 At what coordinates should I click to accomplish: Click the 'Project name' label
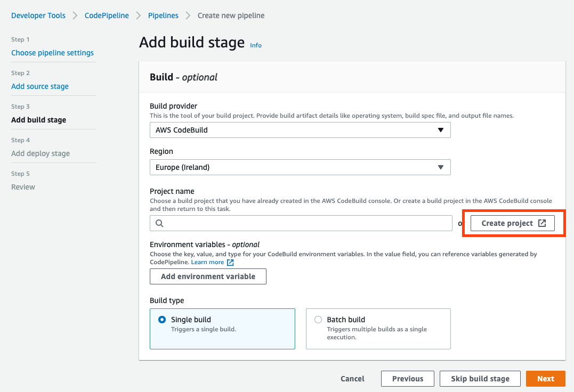pyautogui.click(x=172, y=191)
